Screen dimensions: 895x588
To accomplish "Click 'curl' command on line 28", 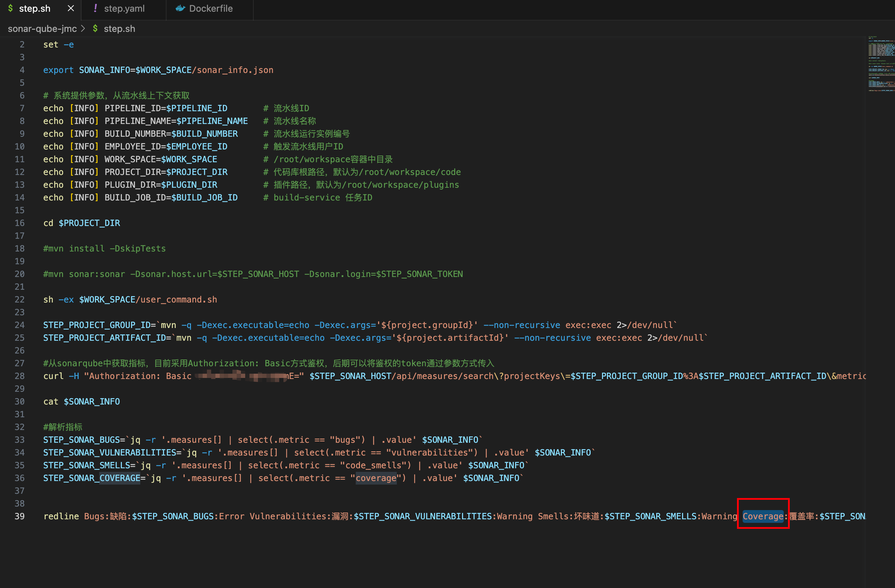I will coord(54,376).
